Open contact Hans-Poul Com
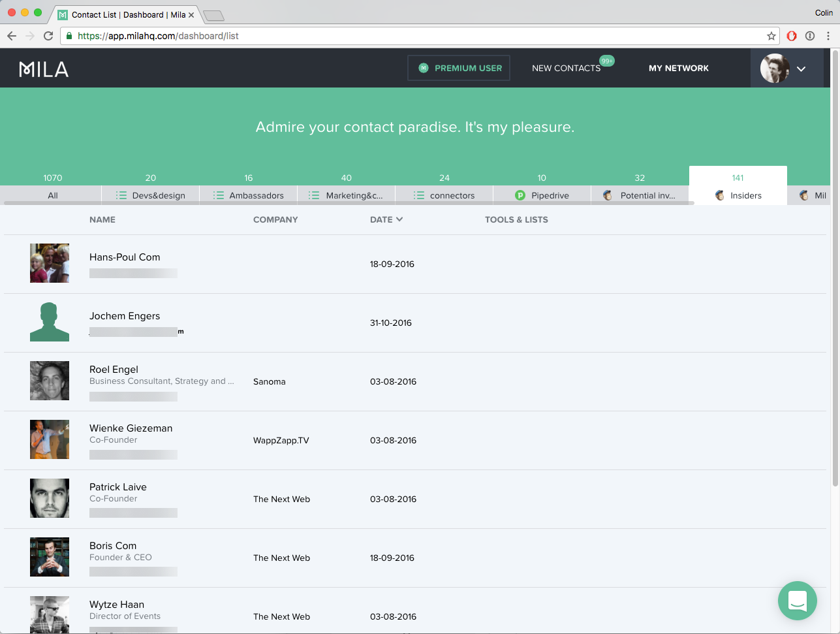This screenshot has width=840, height=634. coord(125,257)
